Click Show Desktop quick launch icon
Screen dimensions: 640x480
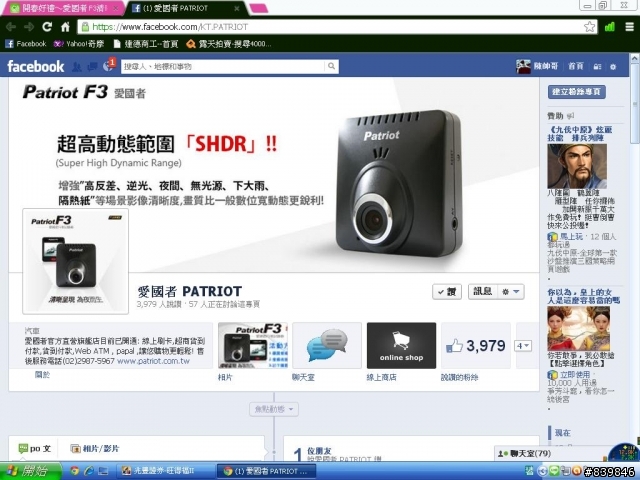(x=103, y=471)
